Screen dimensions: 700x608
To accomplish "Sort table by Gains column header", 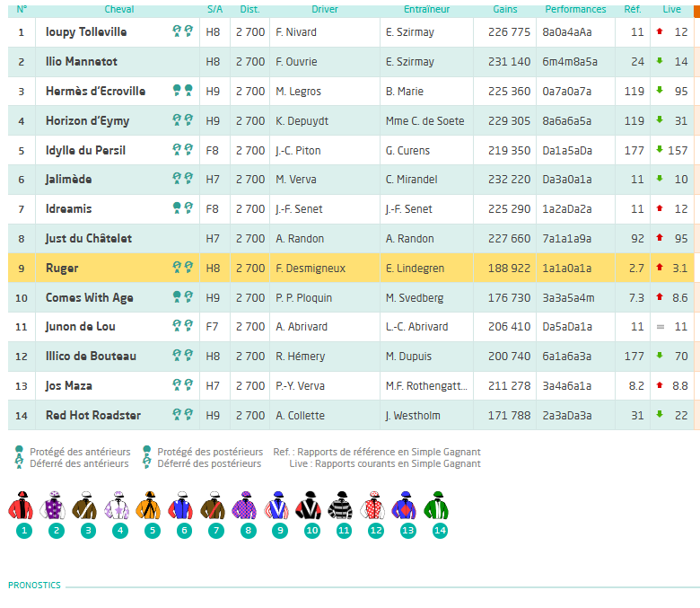I will click(x=505, y=9).
